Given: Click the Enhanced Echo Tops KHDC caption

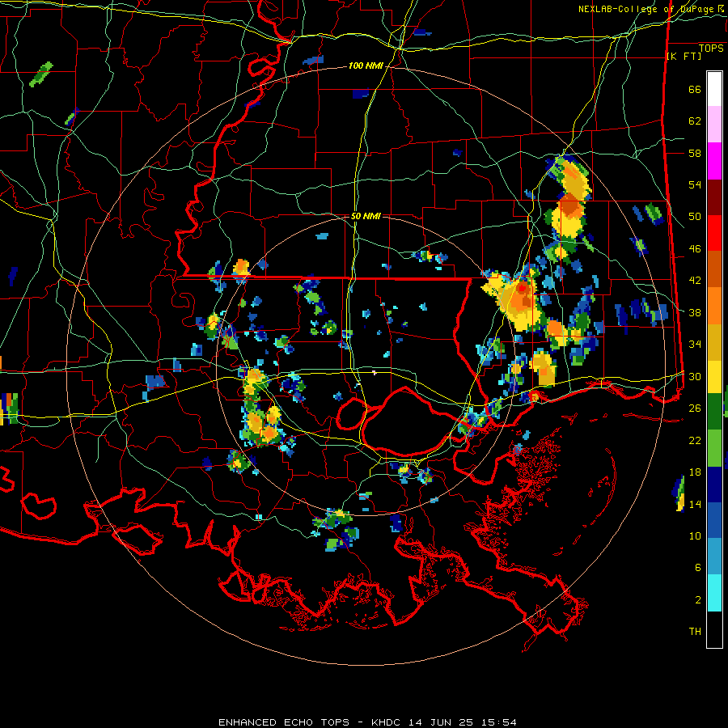Looking at the screenshot, I should coord(367,722).
